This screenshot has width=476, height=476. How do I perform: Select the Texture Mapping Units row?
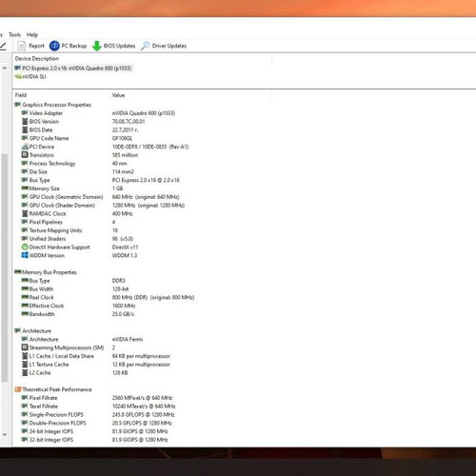point(69,230)
